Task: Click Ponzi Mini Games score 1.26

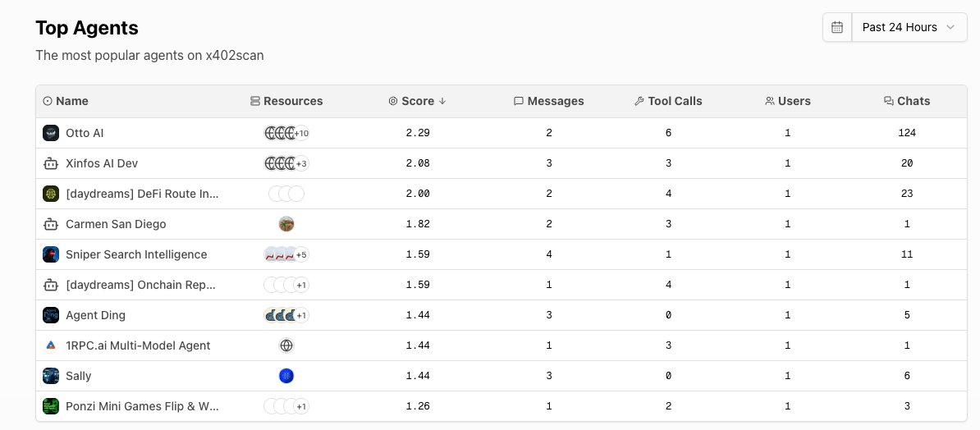Action: point(418,406)
